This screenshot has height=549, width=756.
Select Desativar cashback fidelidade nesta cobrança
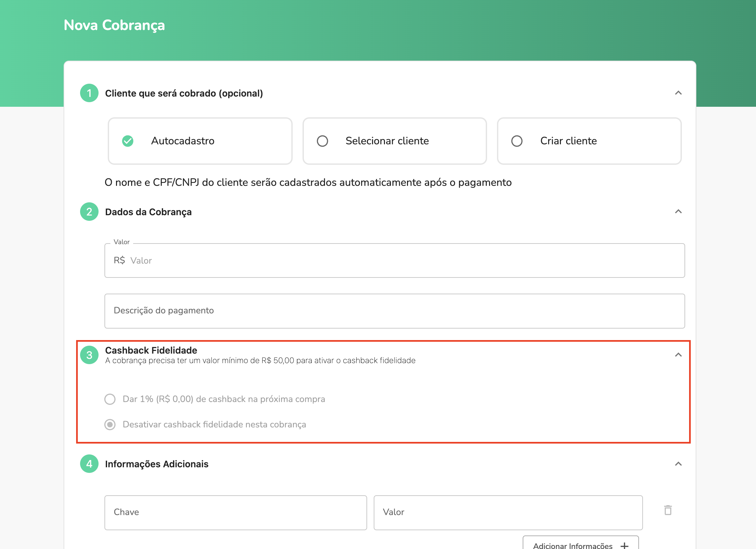coord(110,425)
